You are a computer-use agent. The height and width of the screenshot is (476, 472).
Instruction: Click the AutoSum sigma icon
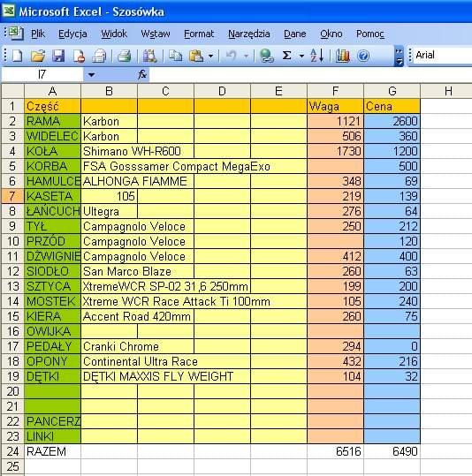pos(286,56)
